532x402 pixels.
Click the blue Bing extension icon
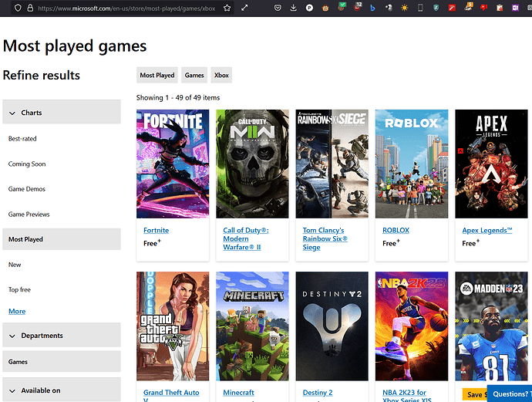coord(372,8)
